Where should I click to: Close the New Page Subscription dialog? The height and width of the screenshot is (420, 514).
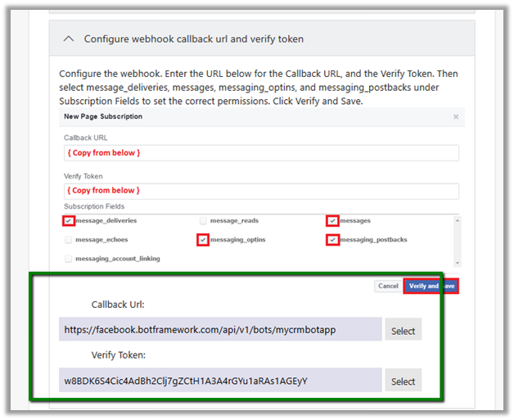(x=456, y=117)
